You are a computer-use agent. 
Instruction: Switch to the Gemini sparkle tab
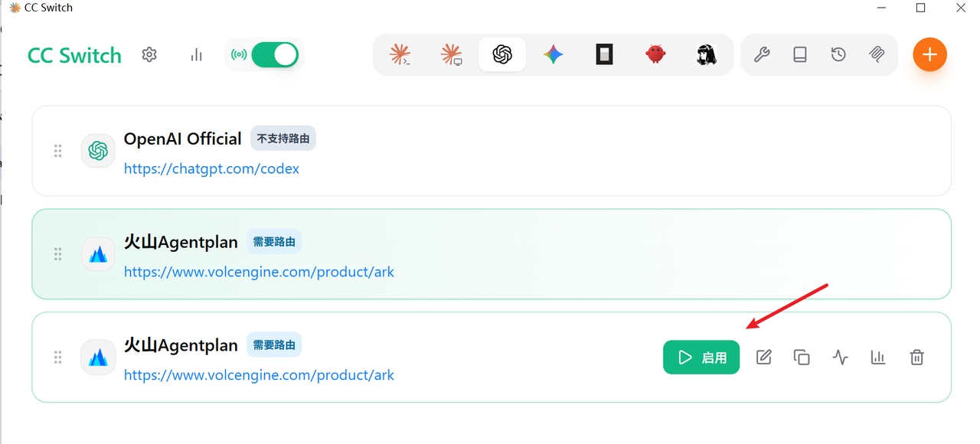coord(554,54)
